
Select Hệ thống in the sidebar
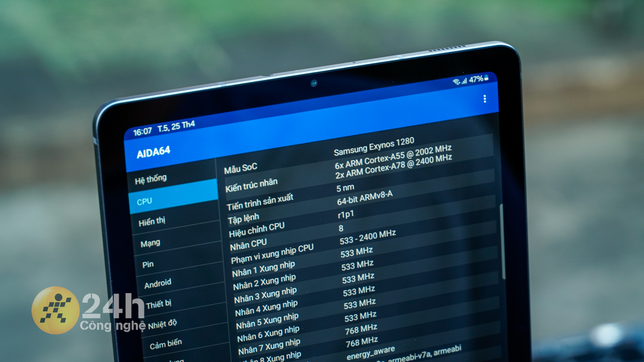pyautogui.click(x=150, y=179)
